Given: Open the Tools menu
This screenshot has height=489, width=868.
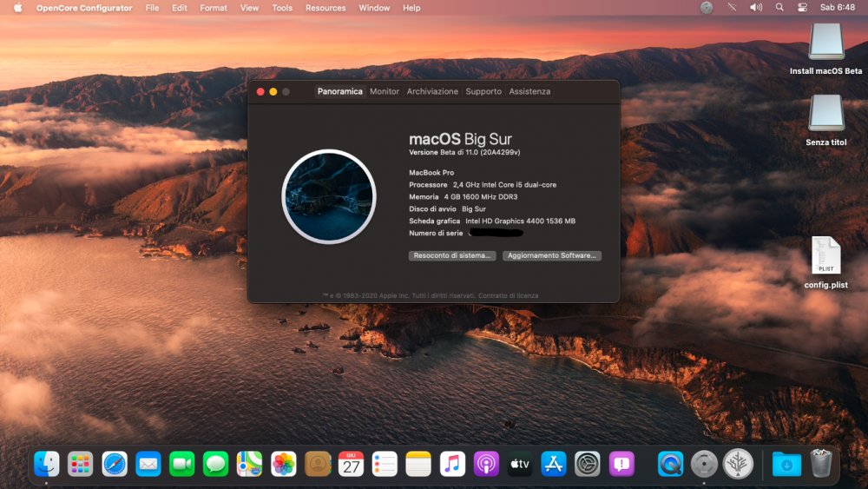Looking at the screenshot, I should click(282, 8).
